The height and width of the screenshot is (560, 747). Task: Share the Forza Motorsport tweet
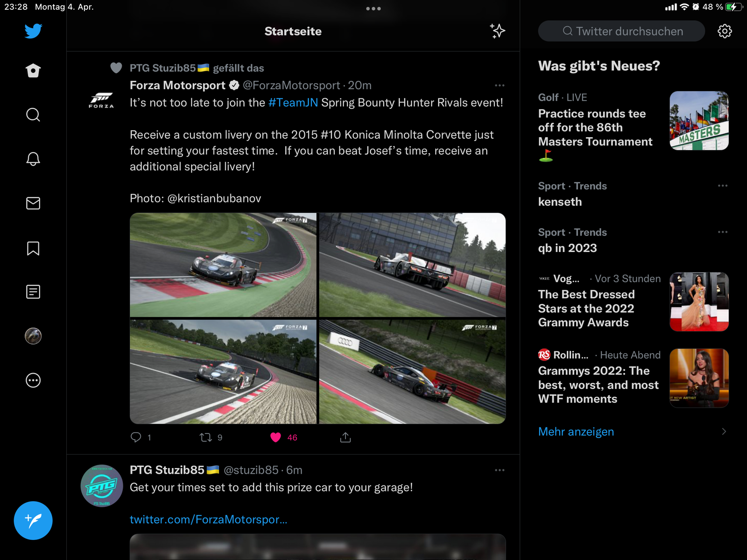pos(345,437)
